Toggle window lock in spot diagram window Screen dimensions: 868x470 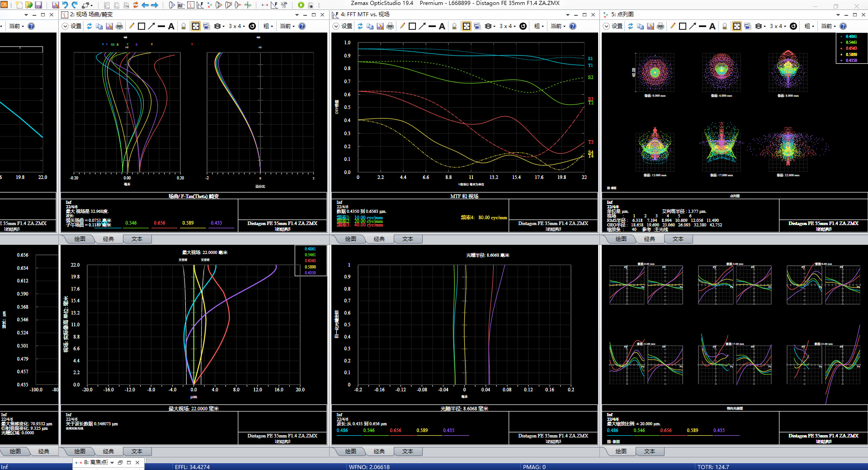[x=725, y=26]
